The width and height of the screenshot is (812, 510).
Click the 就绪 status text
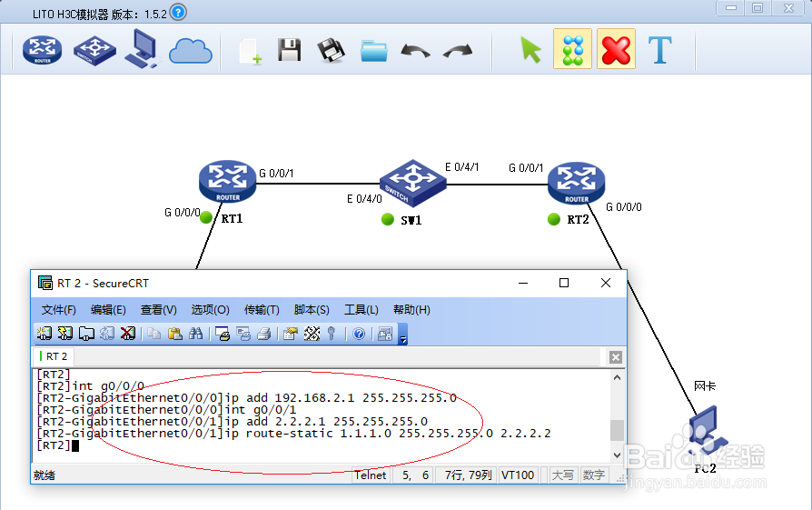45,475
